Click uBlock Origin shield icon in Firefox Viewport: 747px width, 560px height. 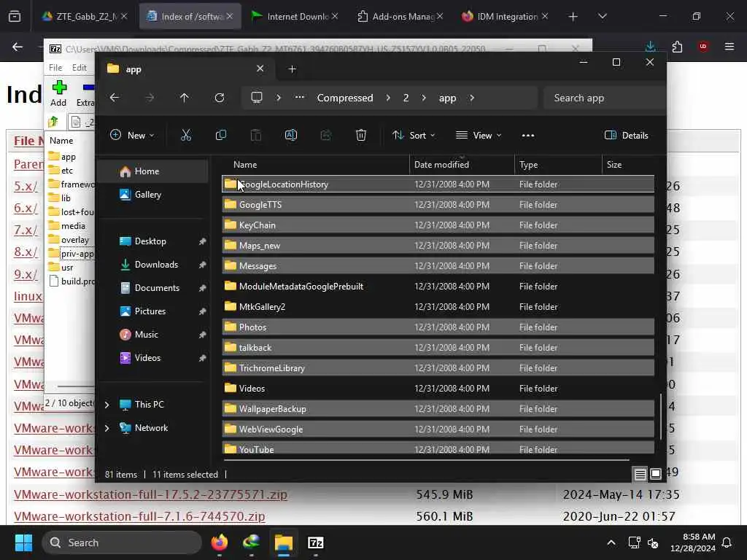coord(703,46)
